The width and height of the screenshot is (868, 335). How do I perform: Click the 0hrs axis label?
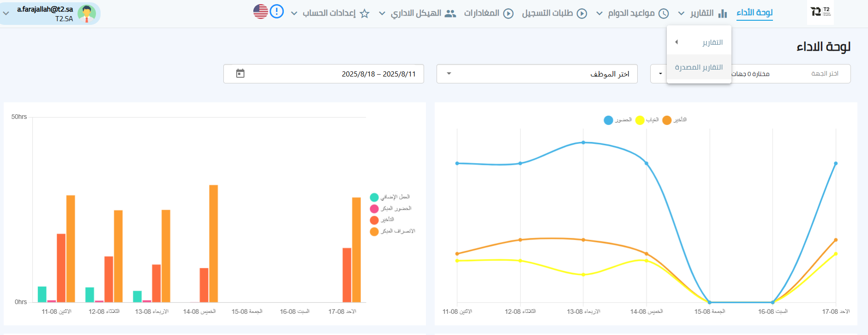(x=21, y=302)
